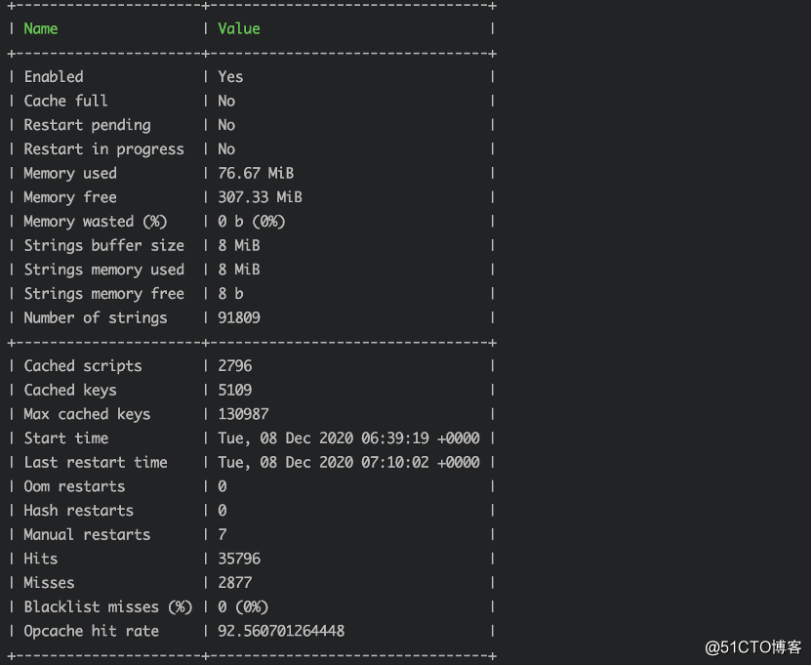Select the 'Memory free' label
The image size is (812, 666).
(x=70, y=197)
